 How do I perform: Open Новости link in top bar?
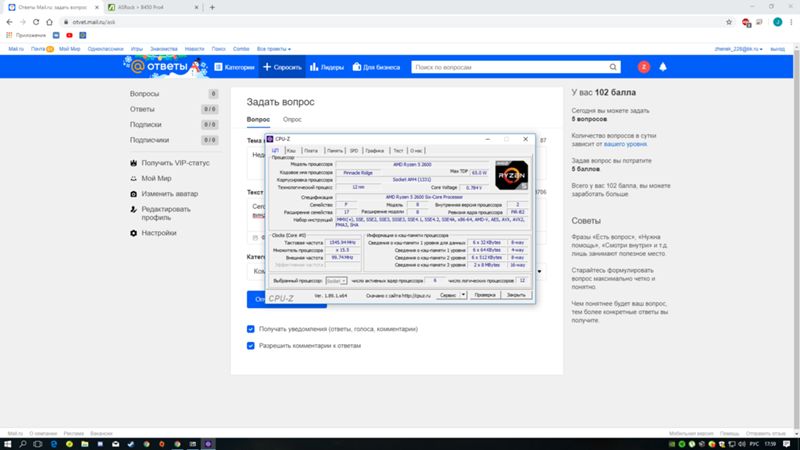(x=194, y=49)
